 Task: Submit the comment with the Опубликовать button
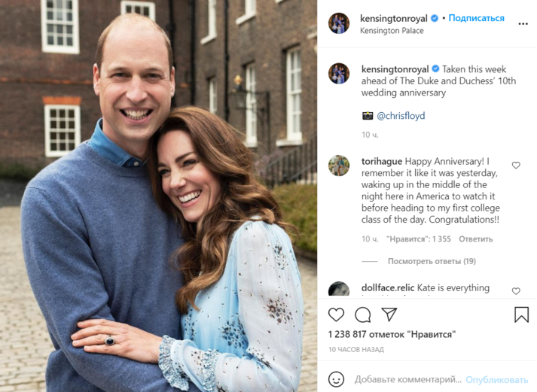coord(496,380)
